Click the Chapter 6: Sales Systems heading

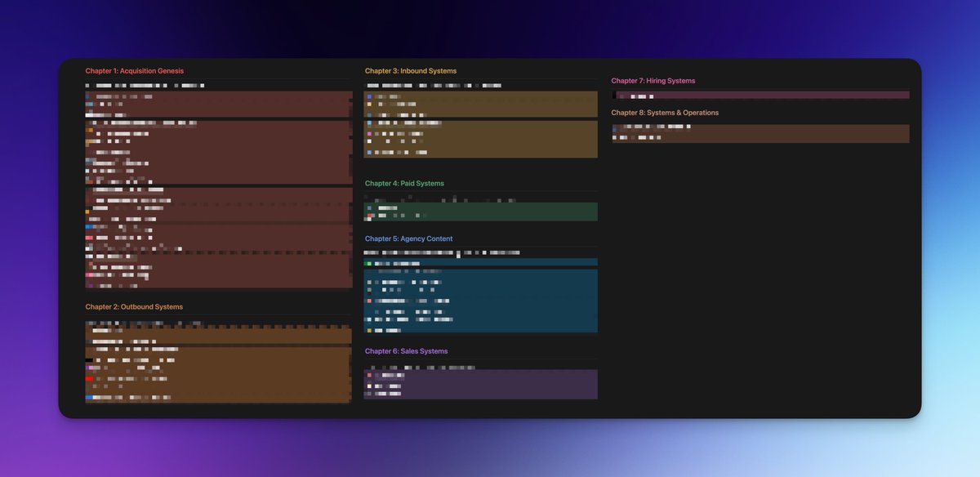(x=406, y=351)
